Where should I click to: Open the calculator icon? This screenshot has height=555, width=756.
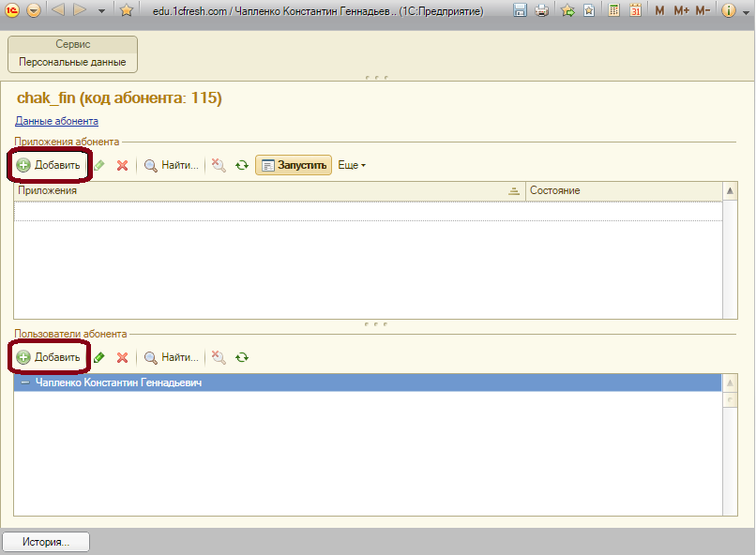(613, 10)
